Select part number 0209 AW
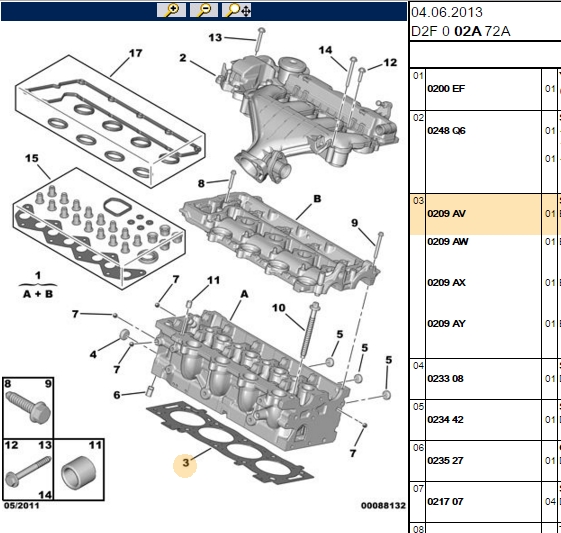Image resolution: width=561 pixels, height=533 pixels. pyautogui.click(x=448, y=242)
